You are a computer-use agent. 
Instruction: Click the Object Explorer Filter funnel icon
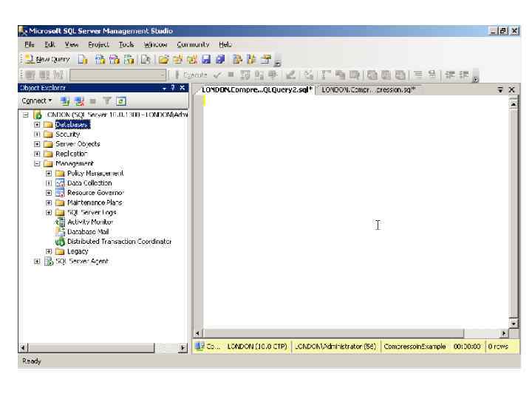click(x=107, y=100)
